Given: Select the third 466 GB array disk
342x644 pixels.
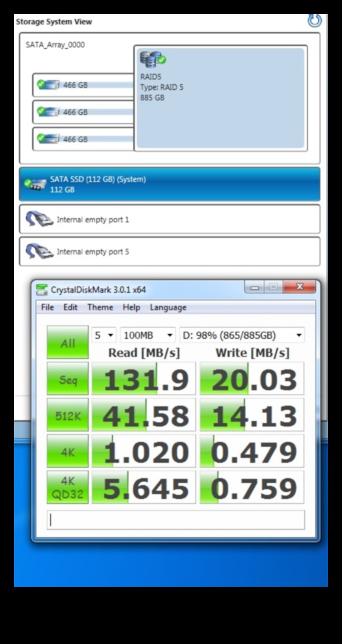Looking at the screenshot, I should click(x=84, y=139).
